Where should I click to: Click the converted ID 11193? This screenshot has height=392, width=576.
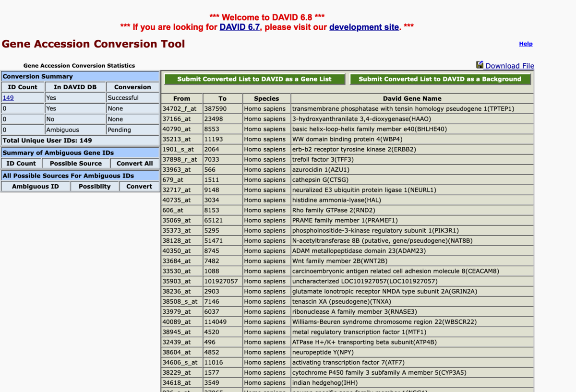[214, 139]
